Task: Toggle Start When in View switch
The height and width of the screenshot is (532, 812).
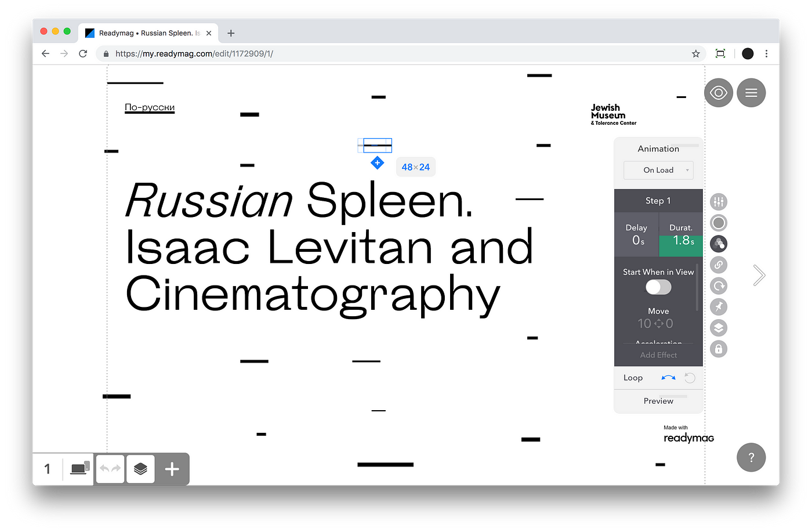Action: (658, 287)
